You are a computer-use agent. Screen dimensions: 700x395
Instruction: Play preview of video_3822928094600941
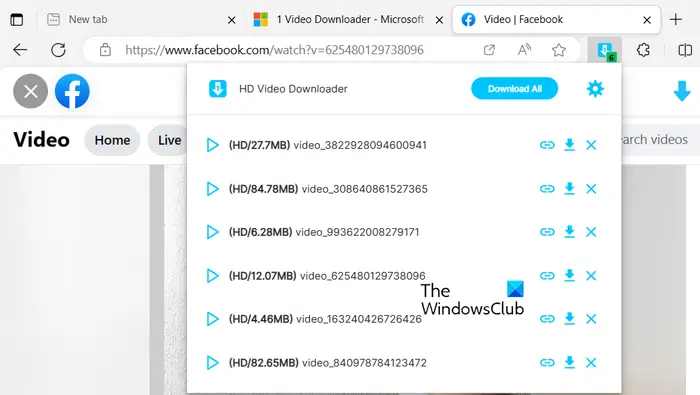[x=212, y=145]
